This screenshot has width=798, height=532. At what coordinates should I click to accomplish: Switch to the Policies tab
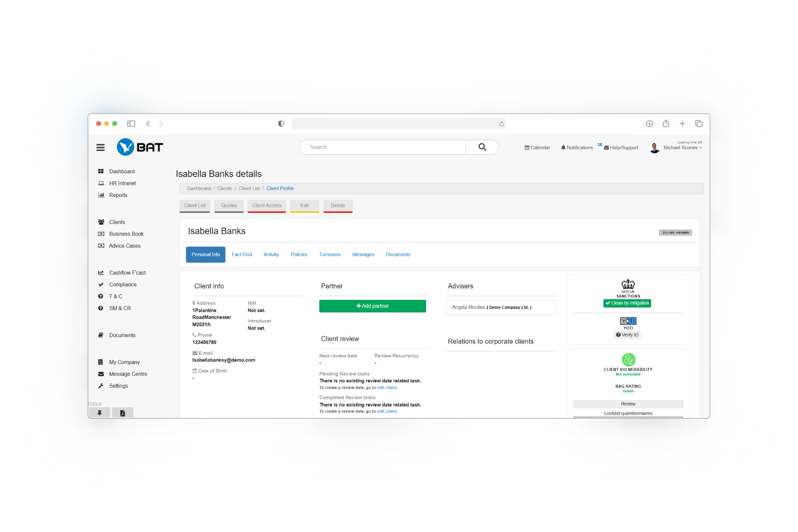(x=299, y=254)
